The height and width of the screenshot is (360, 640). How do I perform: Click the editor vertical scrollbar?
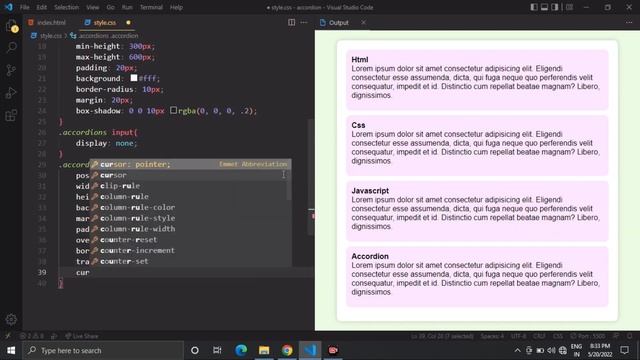[x=311, y=178]
